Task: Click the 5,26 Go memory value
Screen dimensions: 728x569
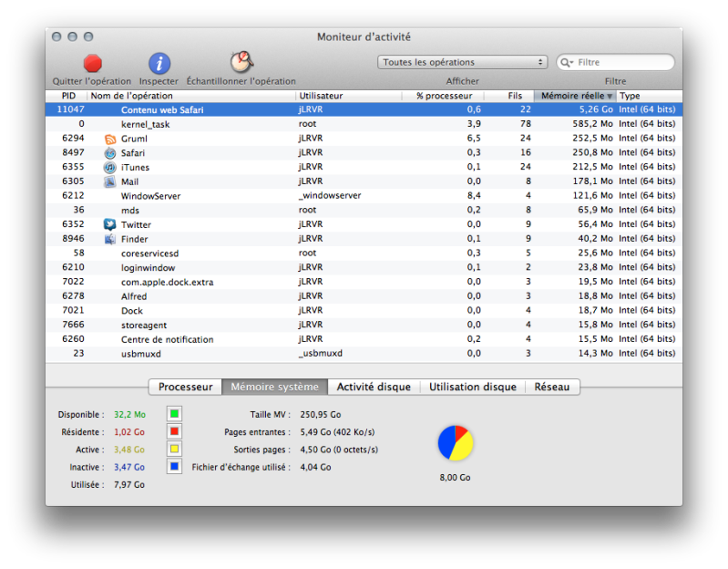Action: 596,109
